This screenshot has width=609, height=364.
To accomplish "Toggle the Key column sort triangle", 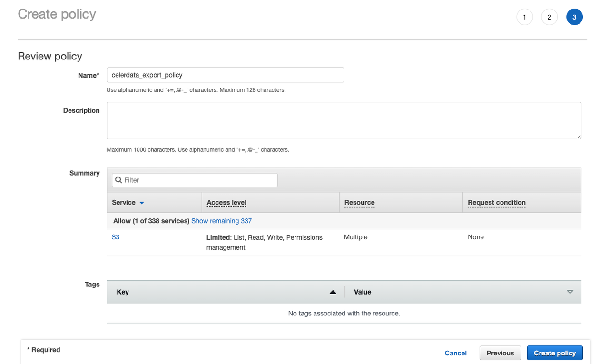I will tap(333, 292).
